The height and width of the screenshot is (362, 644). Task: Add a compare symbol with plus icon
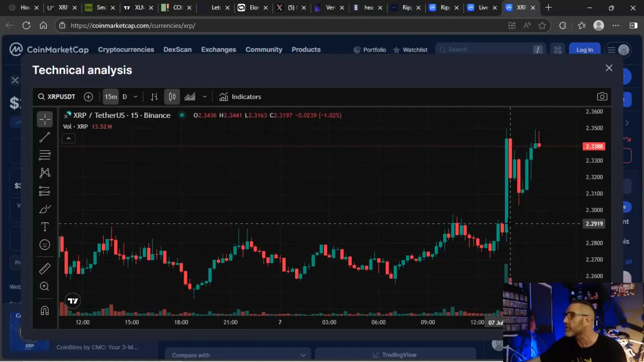point(88,97)
